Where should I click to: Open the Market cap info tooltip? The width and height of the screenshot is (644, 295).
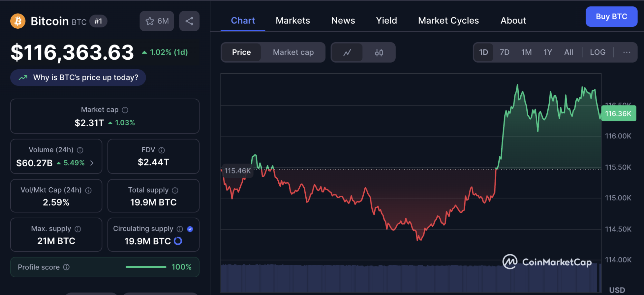[x=125, y=110]
